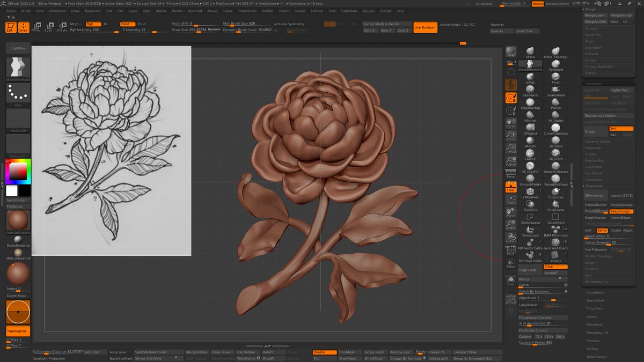Viewport: 644px width, 362px height.
Task: Activate Draw mode icon
Action: tap(24, 27)
